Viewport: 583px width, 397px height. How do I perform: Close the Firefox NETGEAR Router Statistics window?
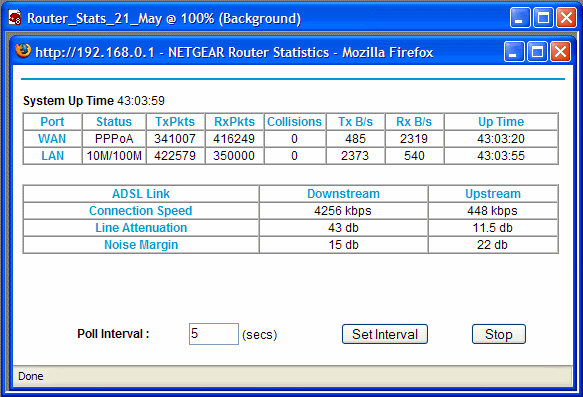click(x=560, y=52)
